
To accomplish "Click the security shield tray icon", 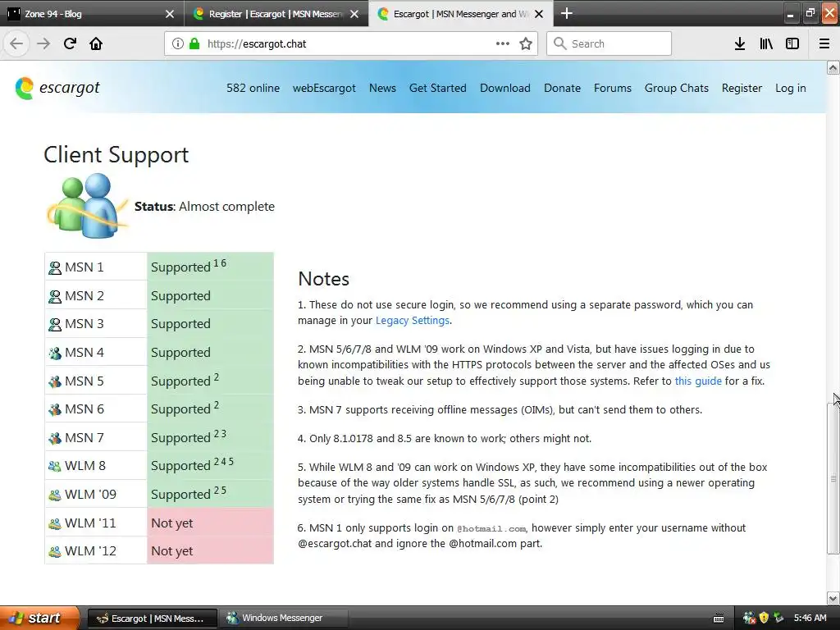I will pos(764,618).
